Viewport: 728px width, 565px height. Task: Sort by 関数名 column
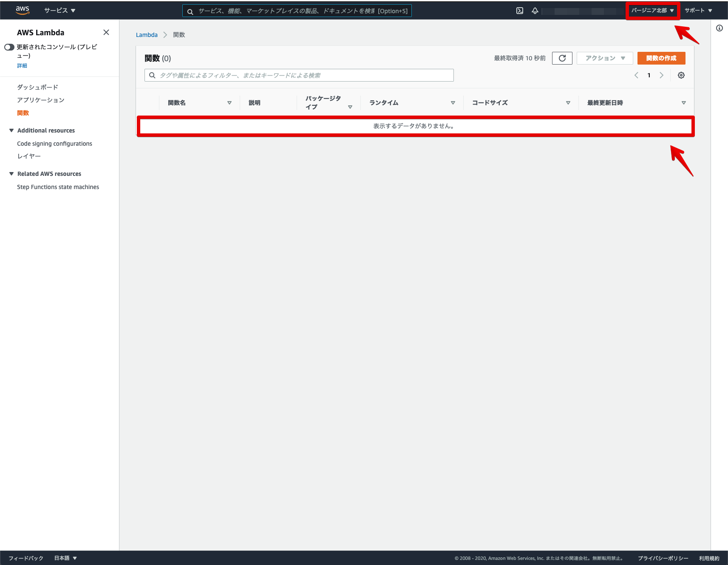click(229, 103)
